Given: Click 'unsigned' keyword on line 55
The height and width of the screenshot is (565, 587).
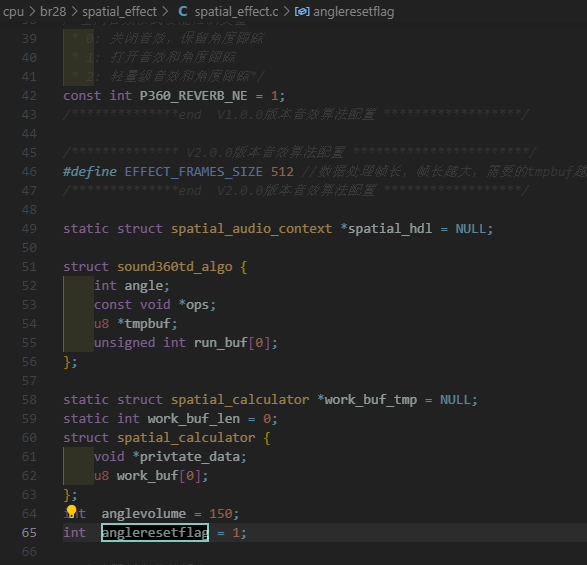Looking at the screenshot, I should click(x=125, y=343).
